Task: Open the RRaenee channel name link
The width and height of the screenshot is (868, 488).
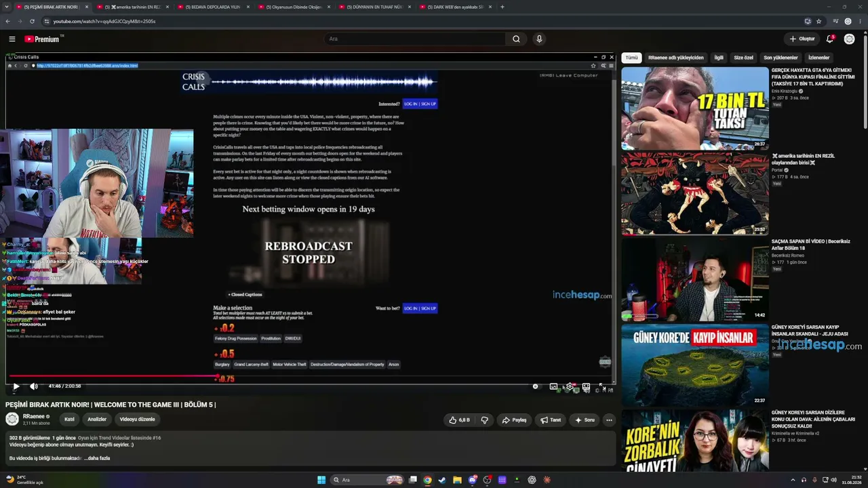Action: 35,416
